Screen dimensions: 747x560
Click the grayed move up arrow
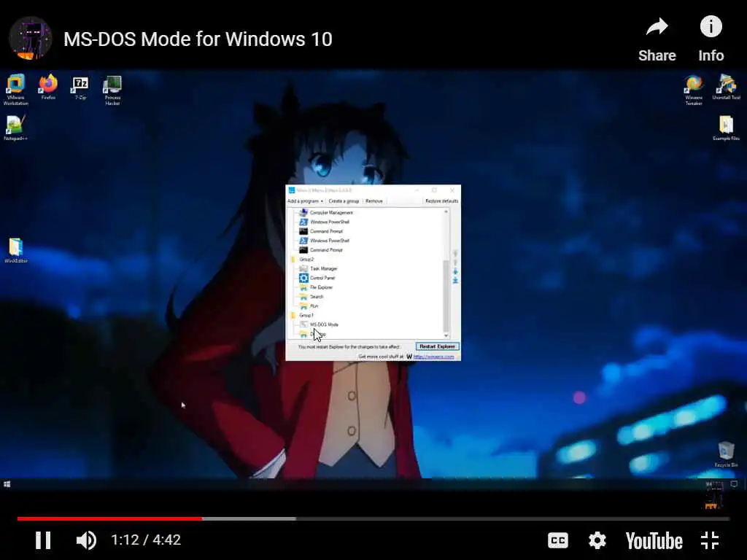[x=455, y=262]
